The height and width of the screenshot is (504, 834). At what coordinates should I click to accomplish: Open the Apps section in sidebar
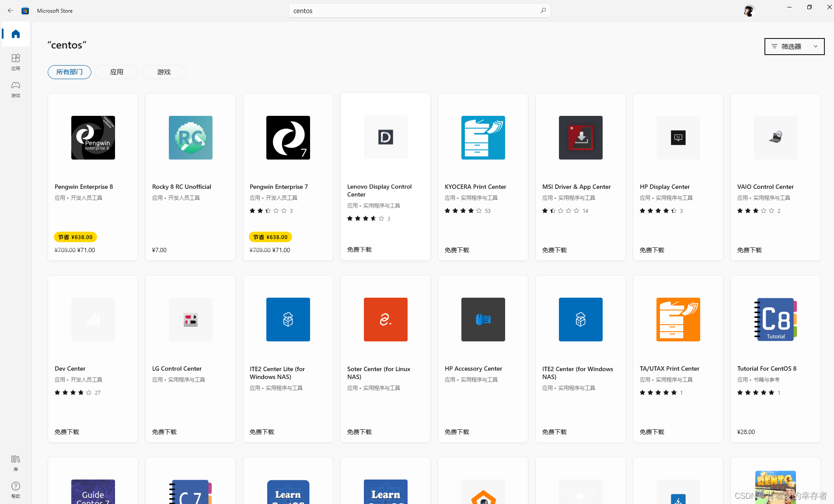16,62
